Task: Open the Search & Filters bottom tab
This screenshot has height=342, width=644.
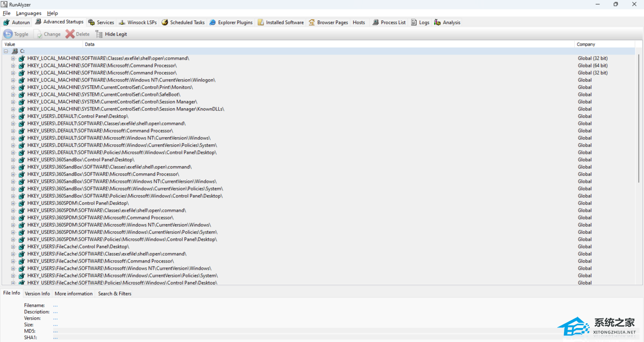Action: 115,294
